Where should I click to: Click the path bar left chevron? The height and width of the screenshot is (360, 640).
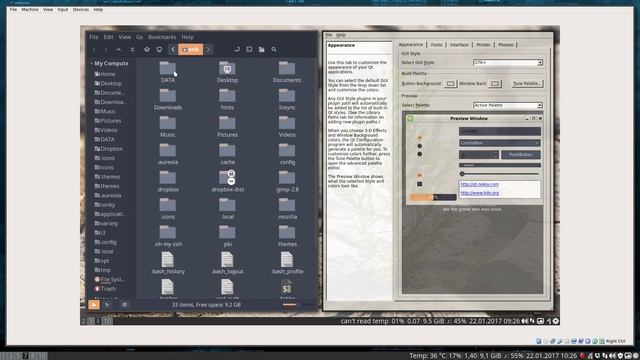[x=173, y=49]
